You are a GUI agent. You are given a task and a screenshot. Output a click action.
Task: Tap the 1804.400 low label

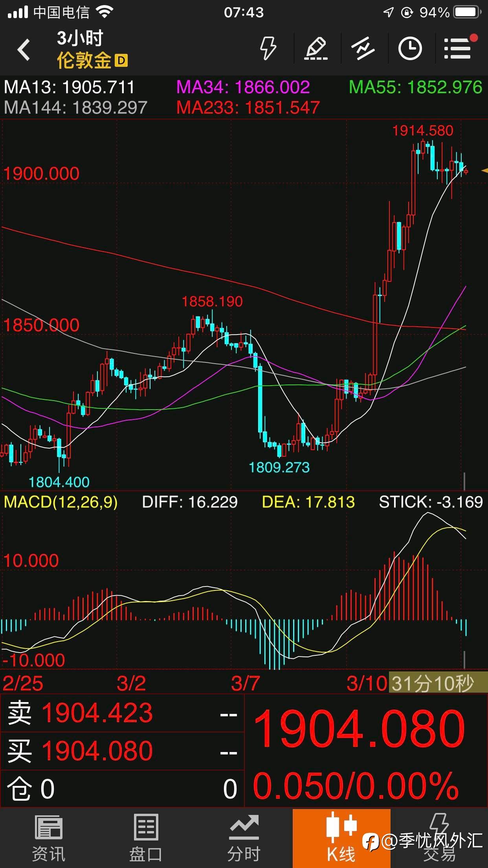coord(59,482)
